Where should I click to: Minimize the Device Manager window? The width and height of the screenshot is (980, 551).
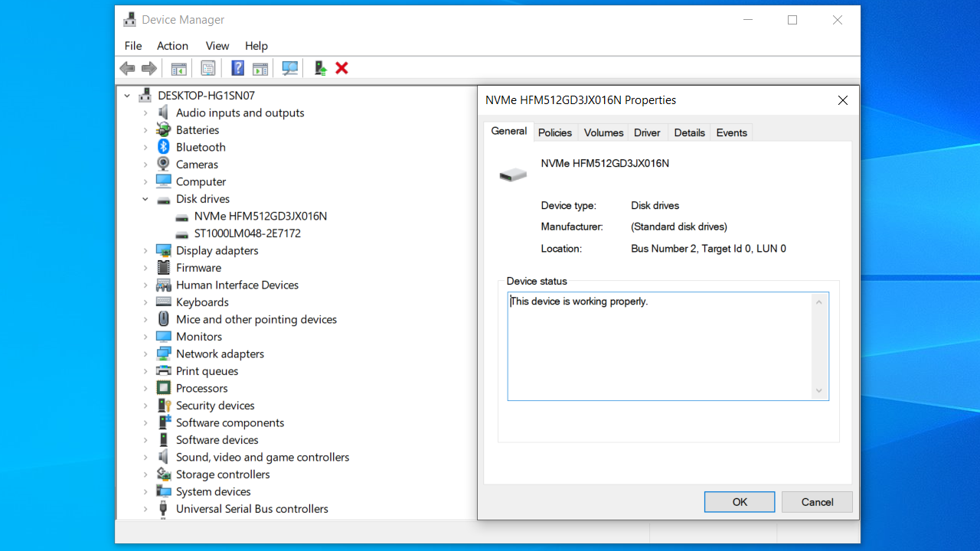(x=747, y=20)
